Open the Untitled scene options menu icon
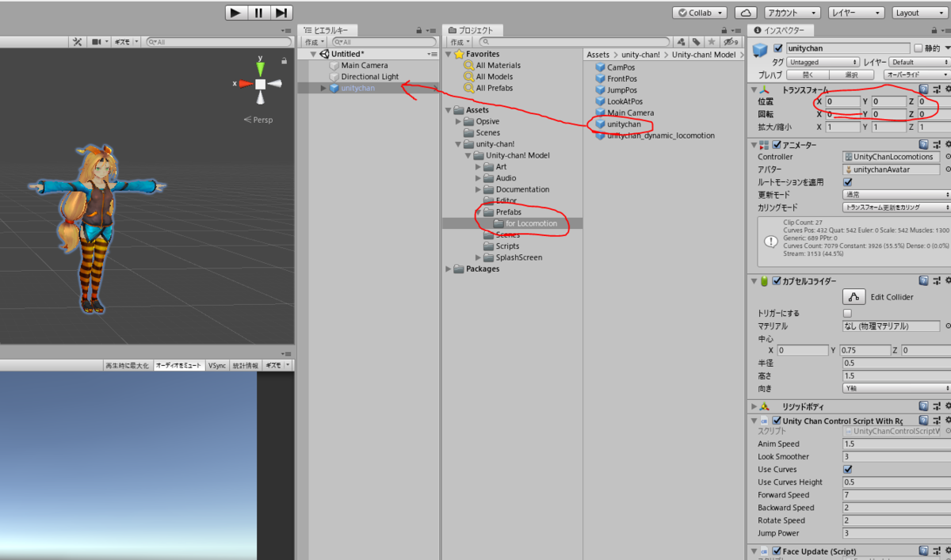 tap(432, 54)
